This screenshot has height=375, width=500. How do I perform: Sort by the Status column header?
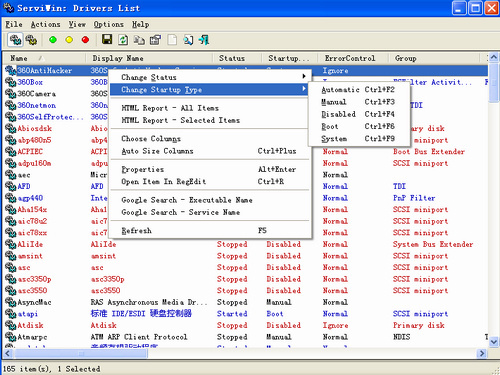point(237,58)
